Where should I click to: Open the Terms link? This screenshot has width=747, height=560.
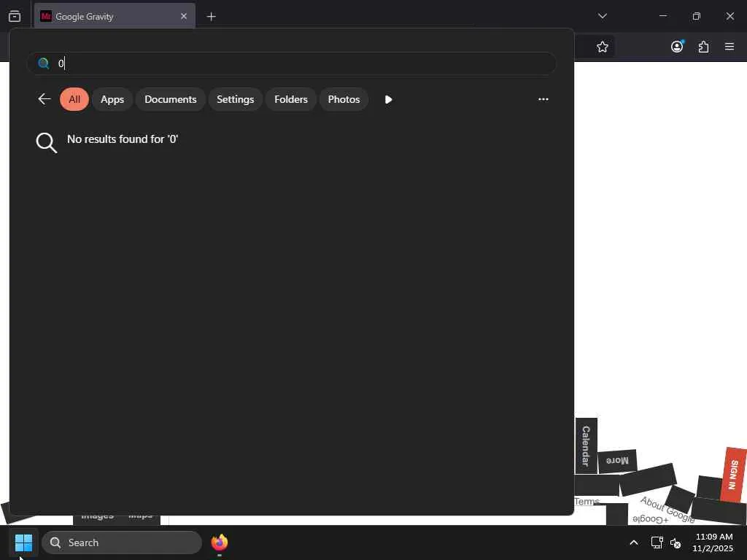(x=587, y=502)
